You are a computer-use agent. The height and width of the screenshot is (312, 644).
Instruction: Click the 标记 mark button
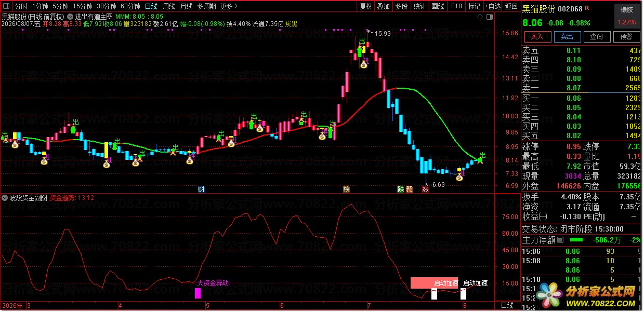[x=474, y=6]
